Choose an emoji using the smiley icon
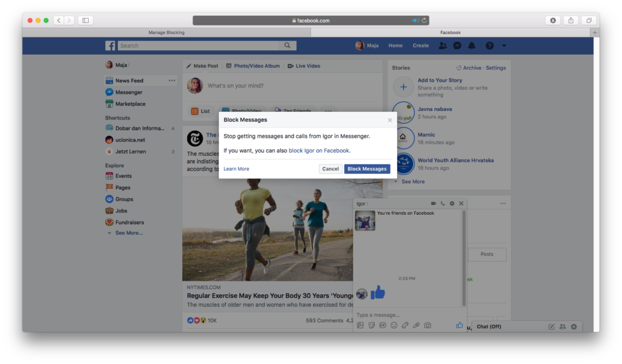 click(394, 326)
